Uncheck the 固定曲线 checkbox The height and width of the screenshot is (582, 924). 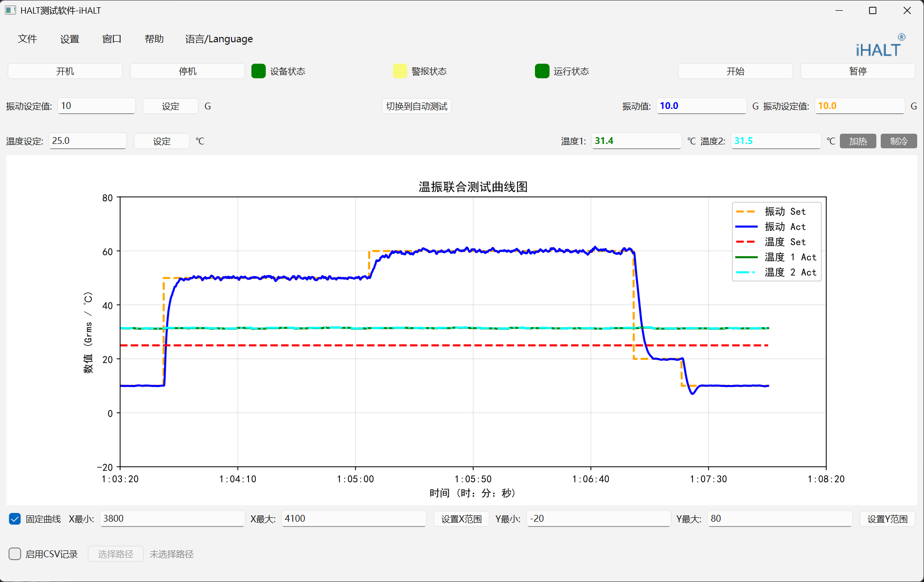click(x=15, y=519)
